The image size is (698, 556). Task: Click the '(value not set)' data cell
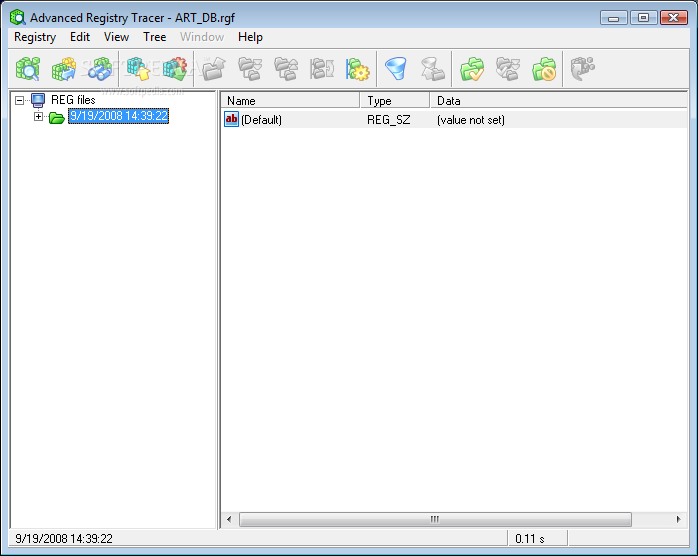pyautogui.click(x=471, y=120)
